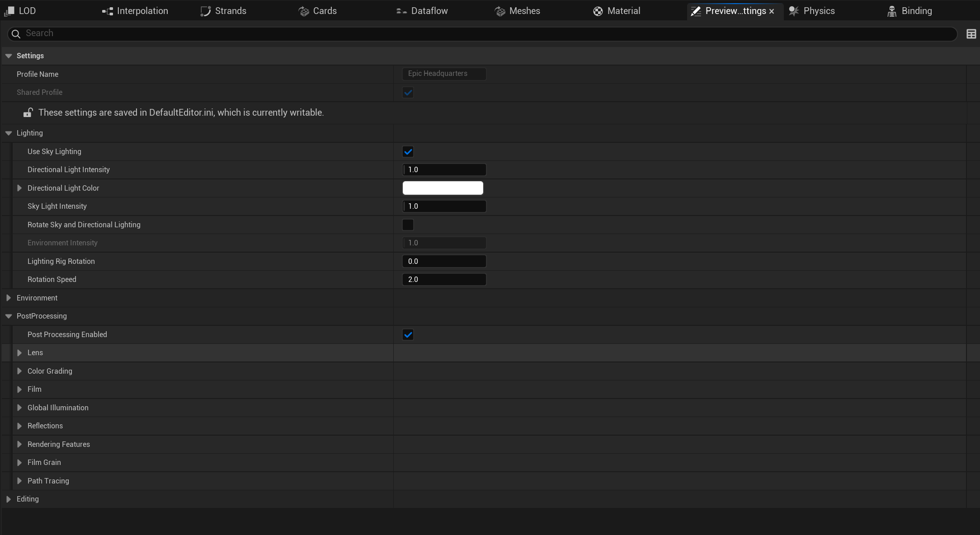Switch to the Interpolation tab
The image size is (980, 535).
(x=135, y=11)
